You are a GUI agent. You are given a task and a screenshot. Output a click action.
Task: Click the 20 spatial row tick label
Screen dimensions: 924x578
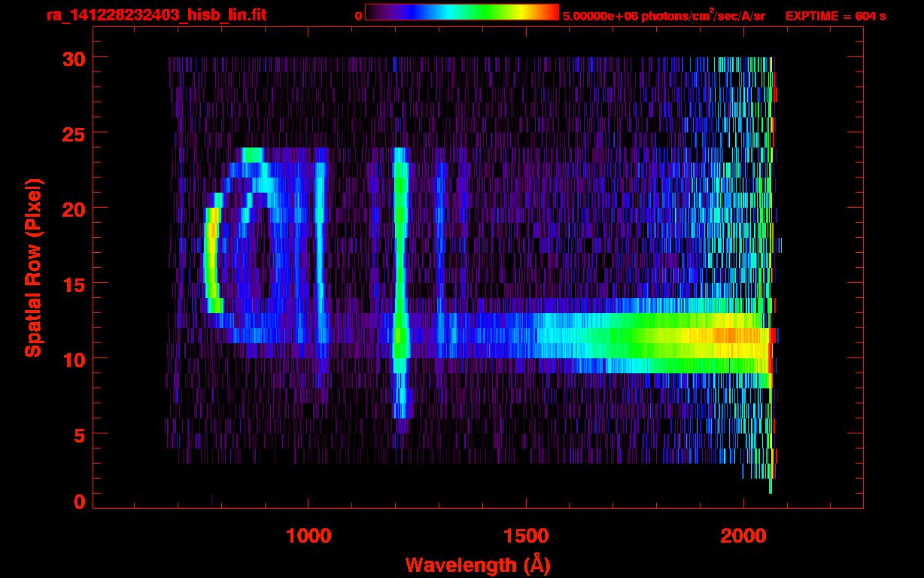[75, 208]
